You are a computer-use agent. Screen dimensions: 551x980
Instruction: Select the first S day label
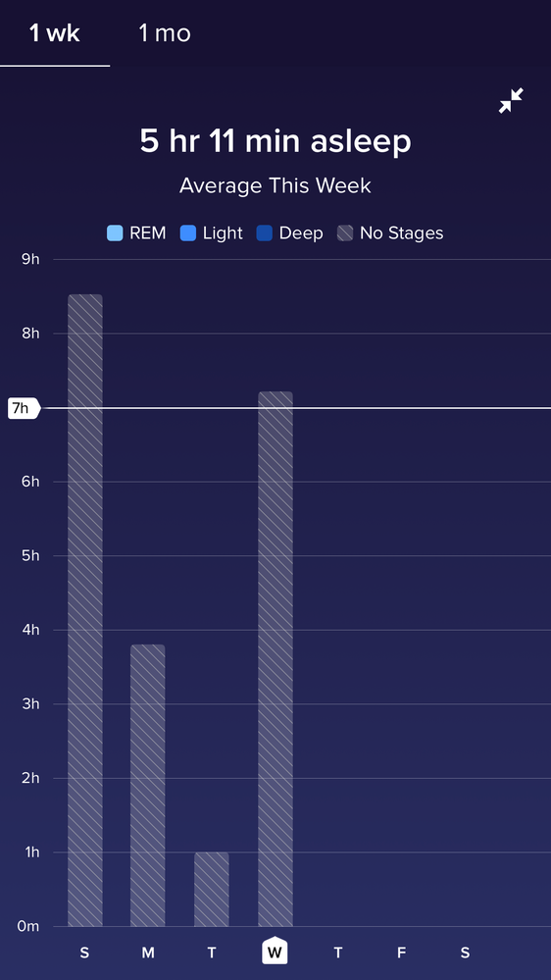pyautogui.click(x=84, y=953)
